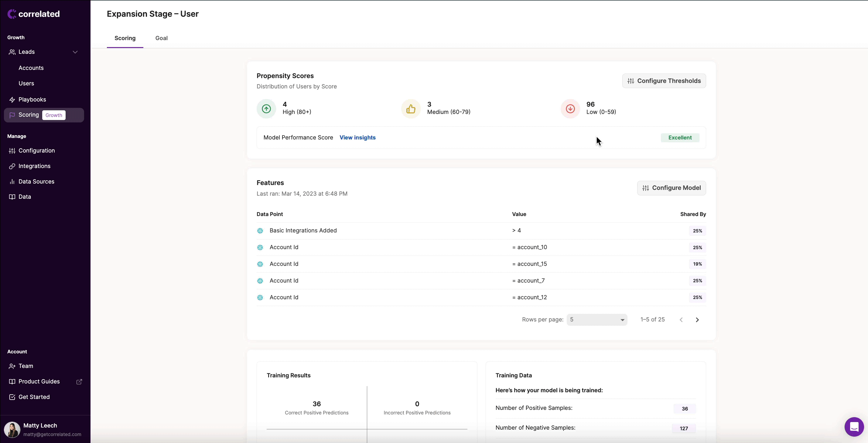Open Users under Leads
This screenshot has height=443, width=868.
coord(26,83)
